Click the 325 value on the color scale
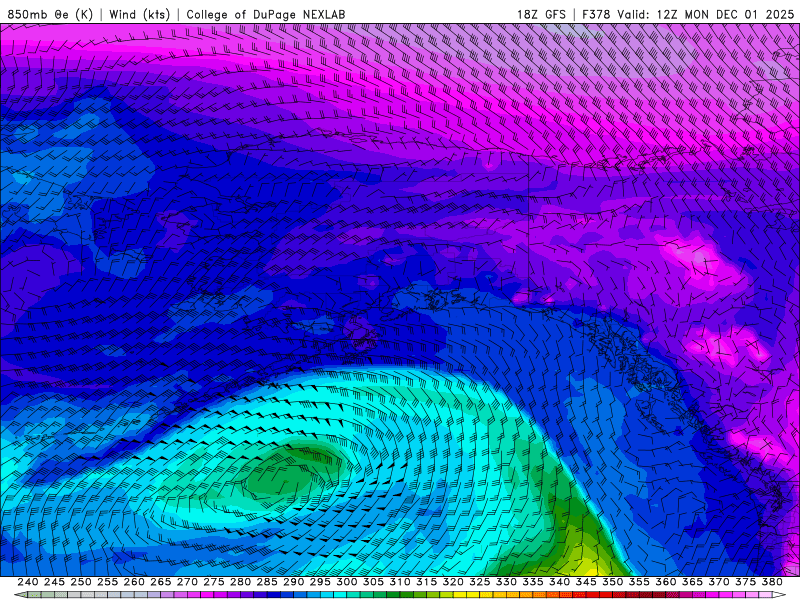 [480, 582]
